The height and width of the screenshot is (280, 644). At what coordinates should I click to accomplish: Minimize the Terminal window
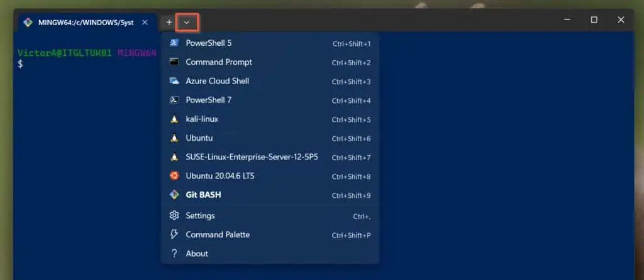point(567,19)
